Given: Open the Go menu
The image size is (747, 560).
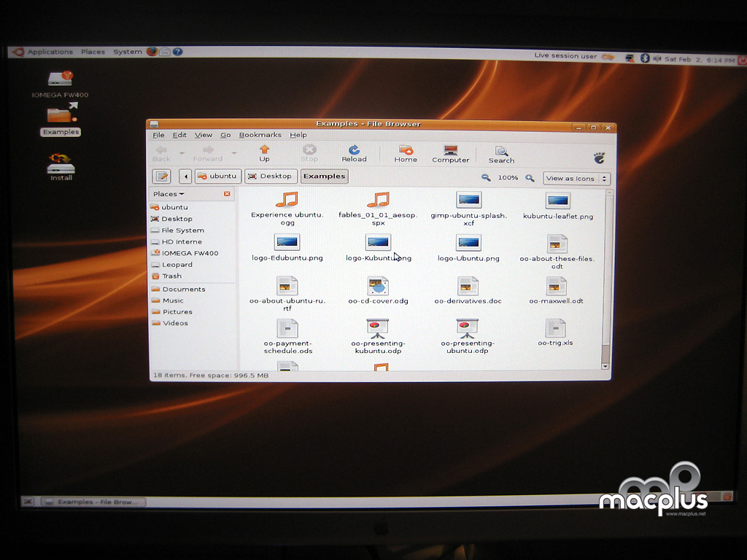Looking at the screenshot, I should point(225,135).
